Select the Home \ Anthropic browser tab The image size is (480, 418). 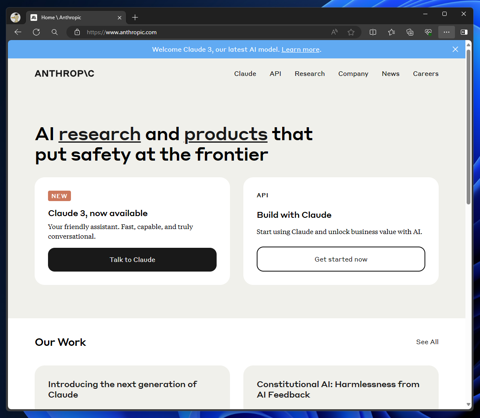coord(76,17)
